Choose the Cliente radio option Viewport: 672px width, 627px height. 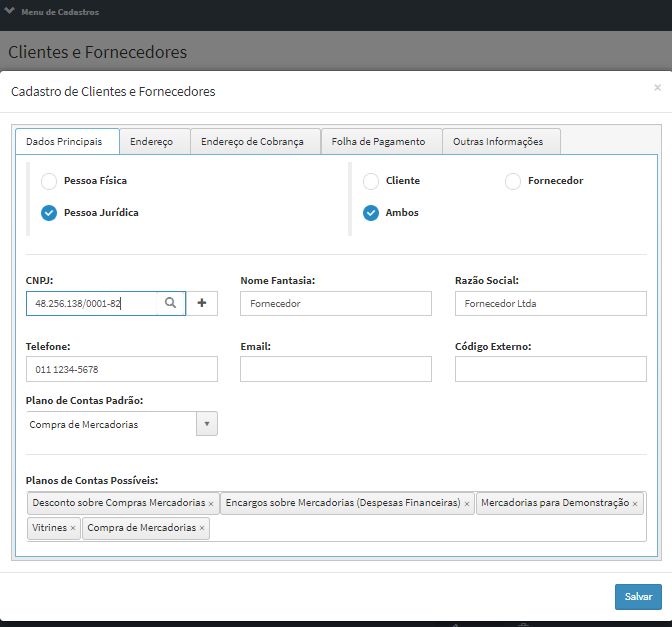coord(371,181)
